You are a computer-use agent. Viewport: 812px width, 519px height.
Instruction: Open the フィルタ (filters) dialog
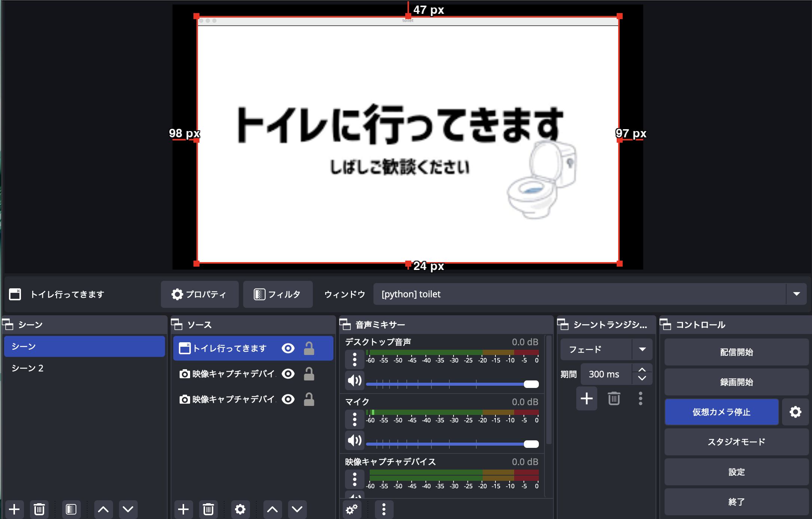278,294
